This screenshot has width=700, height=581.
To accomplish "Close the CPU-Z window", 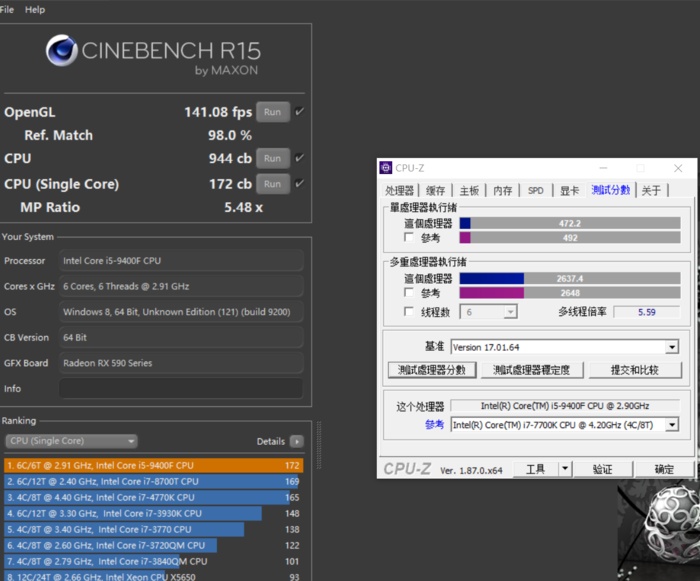I will [x=678, y=168].
